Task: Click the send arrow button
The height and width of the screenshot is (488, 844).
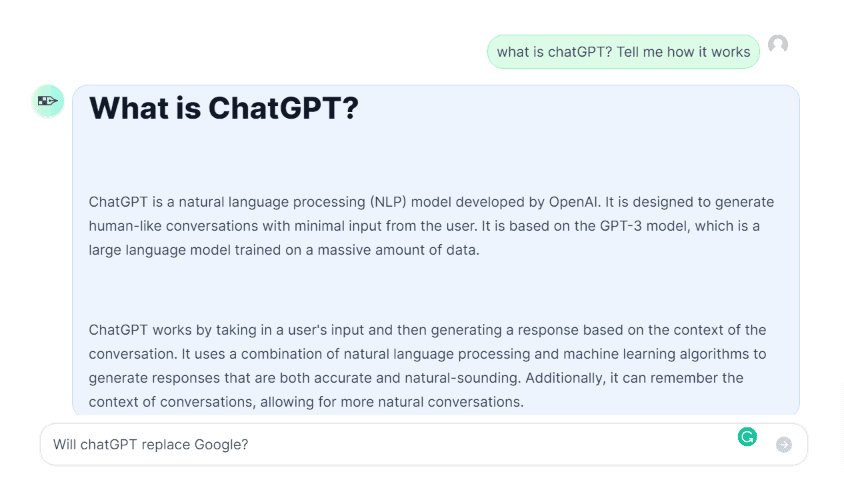Action: pos(784,444)
